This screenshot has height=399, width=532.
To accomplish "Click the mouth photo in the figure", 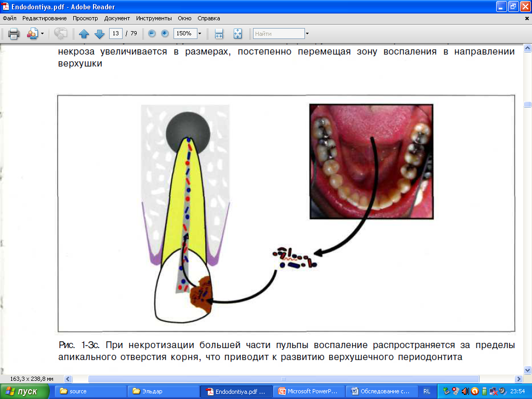I will point(371,162).
